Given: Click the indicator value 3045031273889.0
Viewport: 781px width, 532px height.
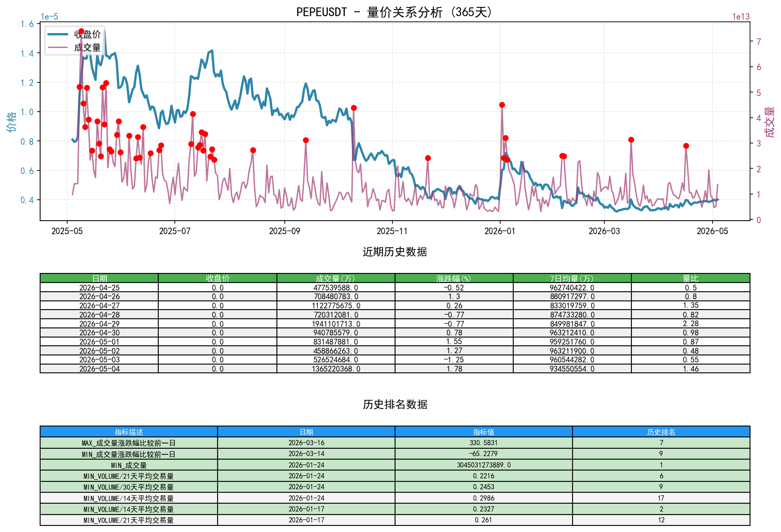Looking at the screenshot, I should tap(484, 465).
